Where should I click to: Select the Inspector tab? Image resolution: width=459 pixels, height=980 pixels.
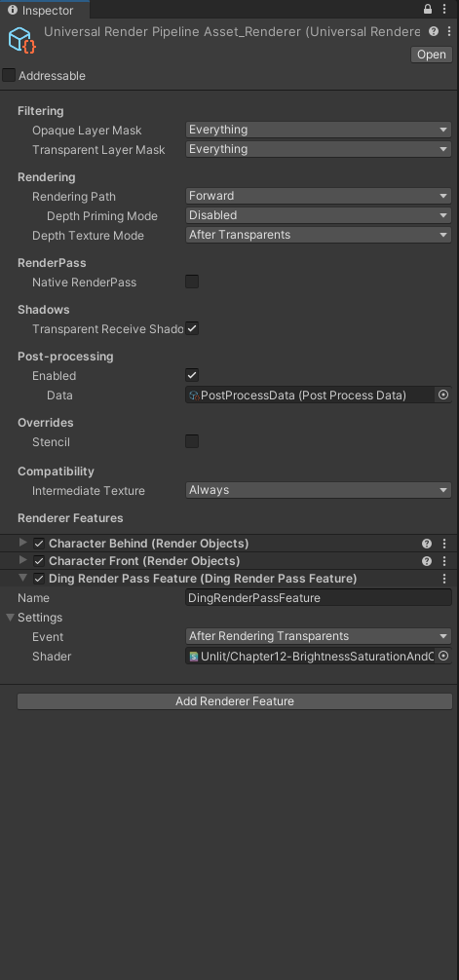(x=44, y=10)
